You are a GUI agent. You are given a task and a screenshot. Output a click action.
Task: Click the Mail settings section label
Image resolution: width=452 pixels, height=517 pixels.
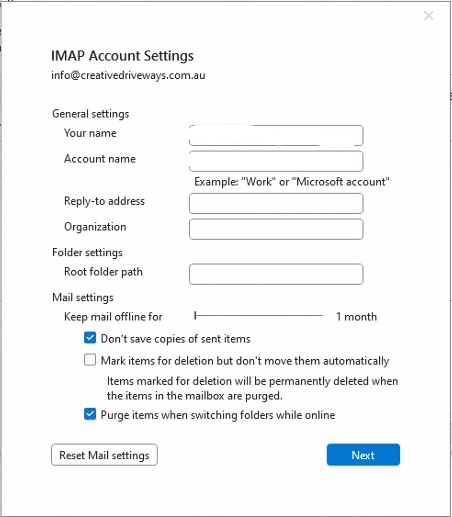(83, 297)
